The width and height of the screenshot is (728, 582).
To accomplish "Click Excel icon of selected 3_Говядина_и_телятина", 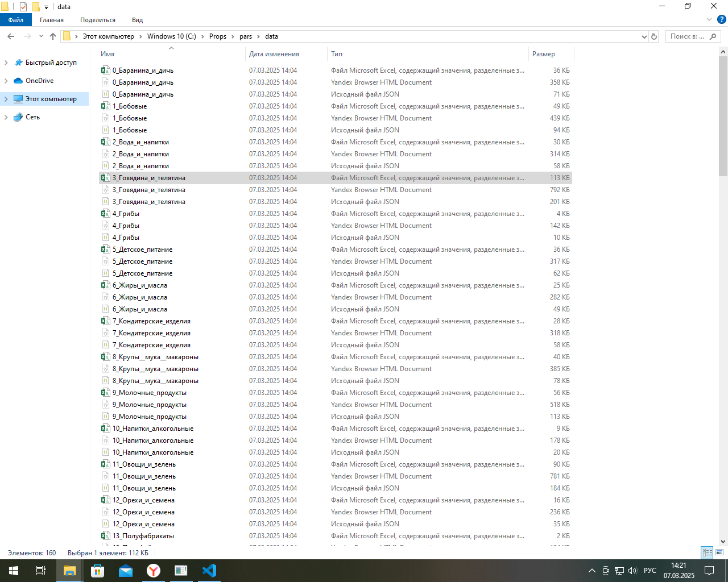I will pos(105,178).
